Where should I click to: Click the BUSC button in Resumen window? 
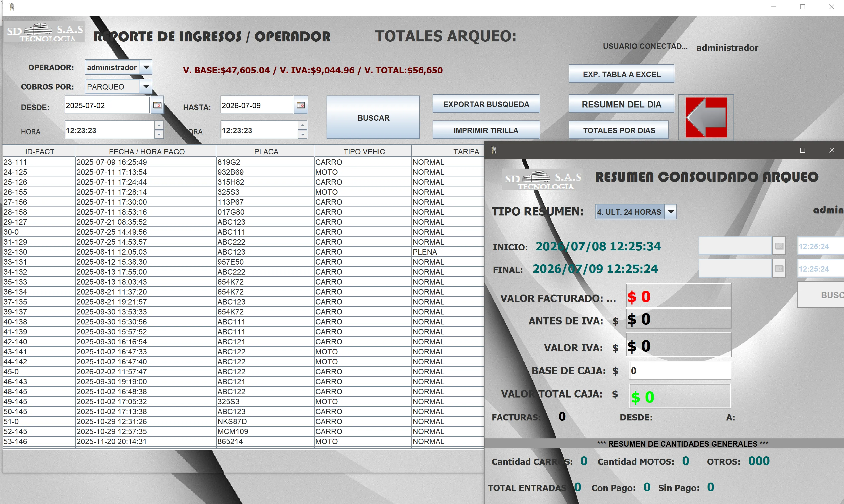pos(821,295)
